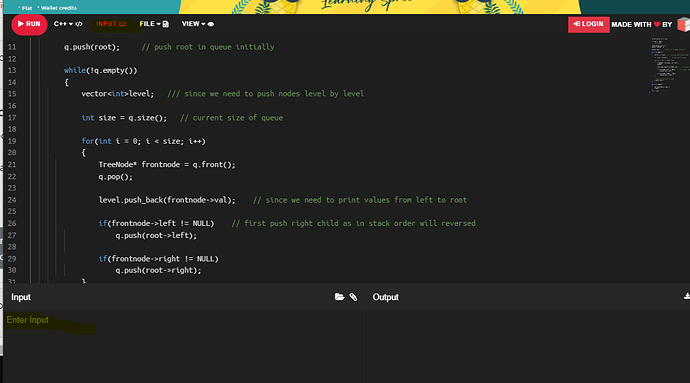Open the VIEW dropdown menu
690x383 pixels.
[194, 24]
